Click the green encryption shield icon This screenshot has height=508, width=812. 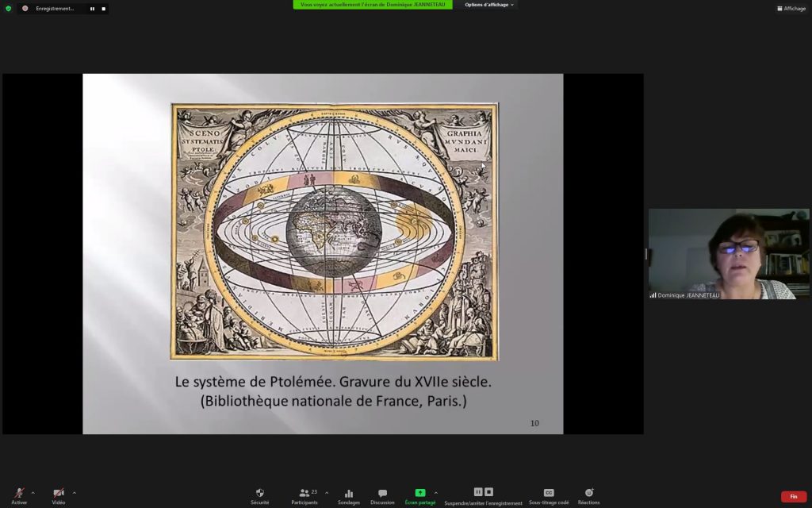pos(8,8)
